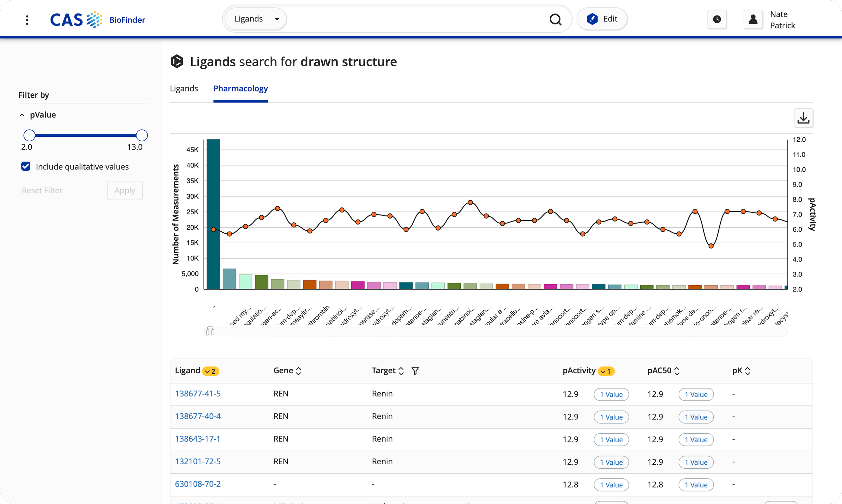The image size is (842, 504).
Task: Click the drawn structure hexagon icon
Action: 176,62
